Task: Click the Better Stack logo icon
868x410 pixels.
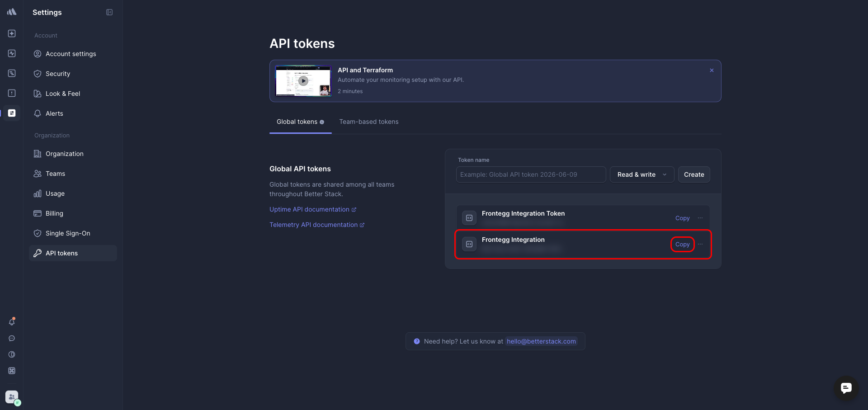Action: pos(12,12)
